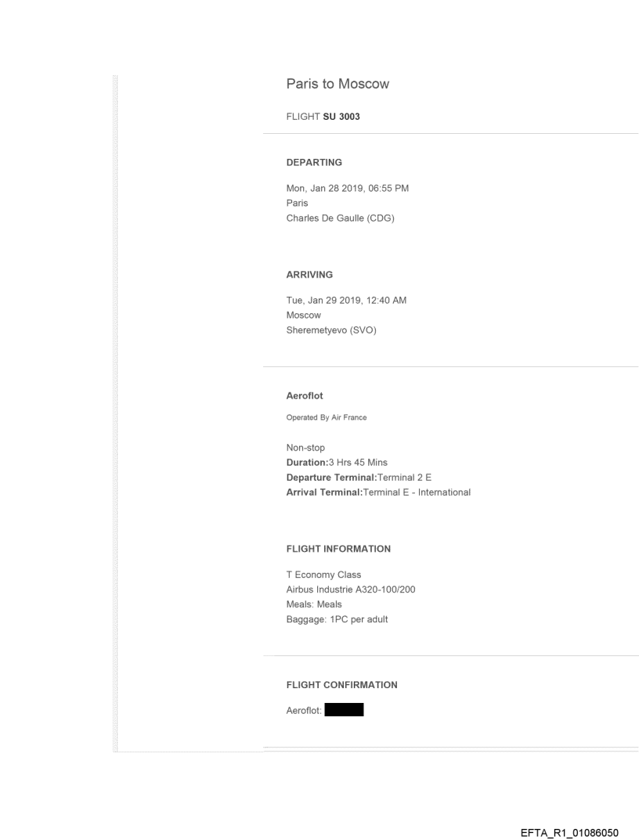This screenshot has width=639, height=840.
Task: Click Airbus Industrie A320-100/200 aircraft text
Action: [351, 589]
